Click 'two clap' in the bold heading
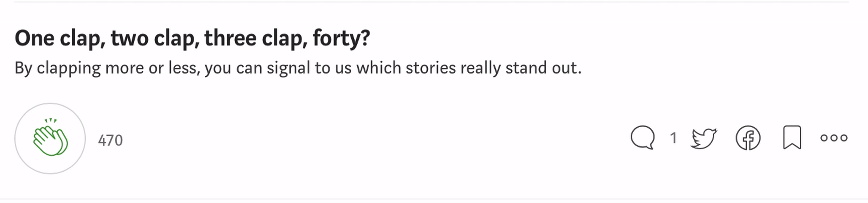868x203 pixels. (x=155, y=39)
